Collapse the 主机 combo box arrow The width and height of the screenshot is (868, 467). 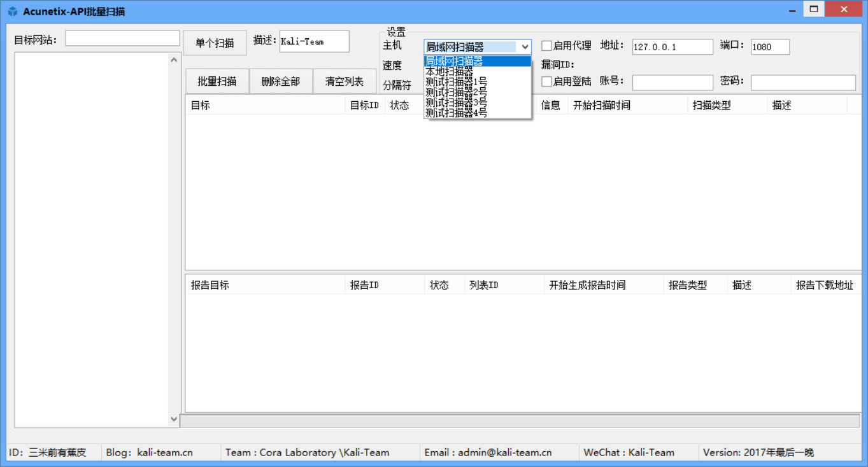pyautogui.click(x=525, y=46)
